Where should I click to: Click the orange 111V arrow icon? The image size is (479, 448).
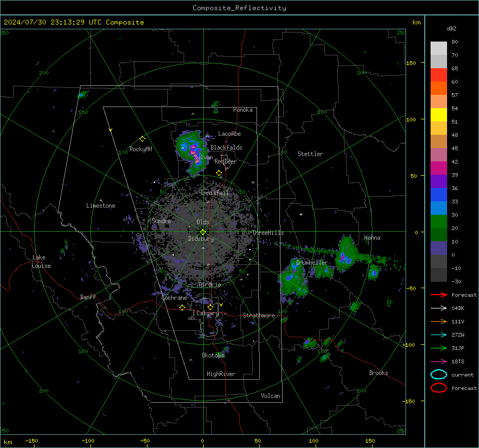[439, 321]
